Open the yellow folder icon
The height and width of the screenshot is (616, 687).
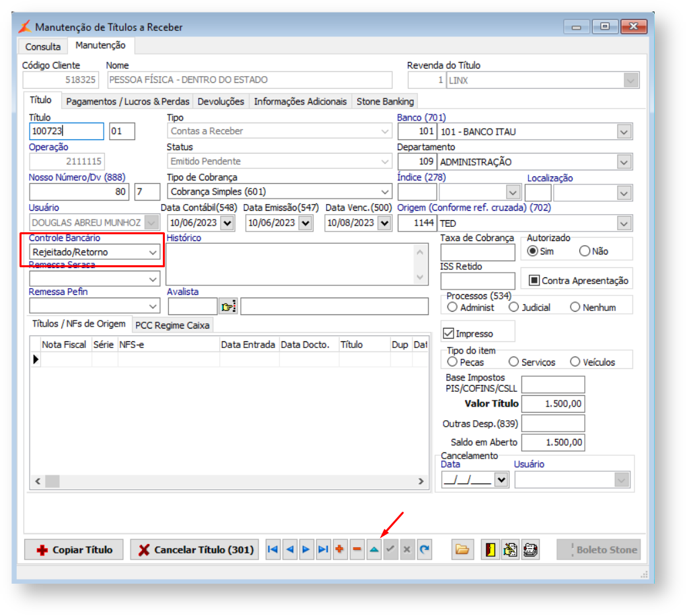coord(462,549)
